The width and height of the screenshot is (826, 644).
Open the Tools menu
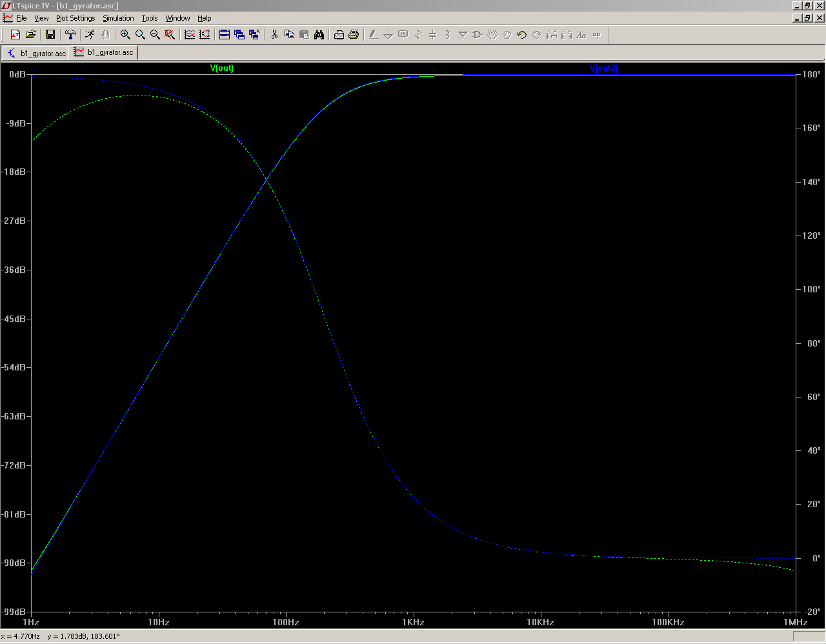pos(150,18)
